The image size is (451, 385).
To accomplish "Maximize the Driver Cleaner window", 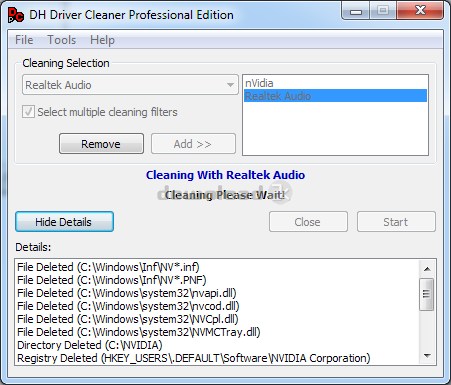I will pos(383,10).
